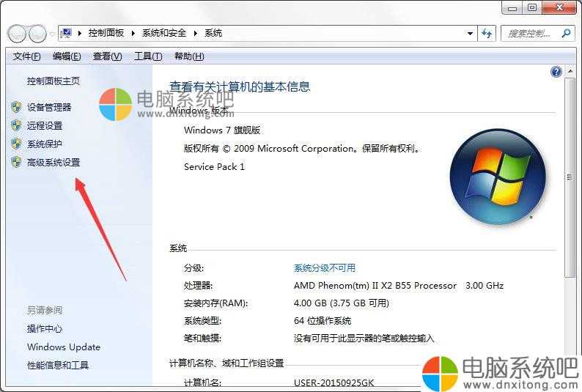
Task: Click the search magnifier icon
Action: pyautogui.click(x=566, y=34)
